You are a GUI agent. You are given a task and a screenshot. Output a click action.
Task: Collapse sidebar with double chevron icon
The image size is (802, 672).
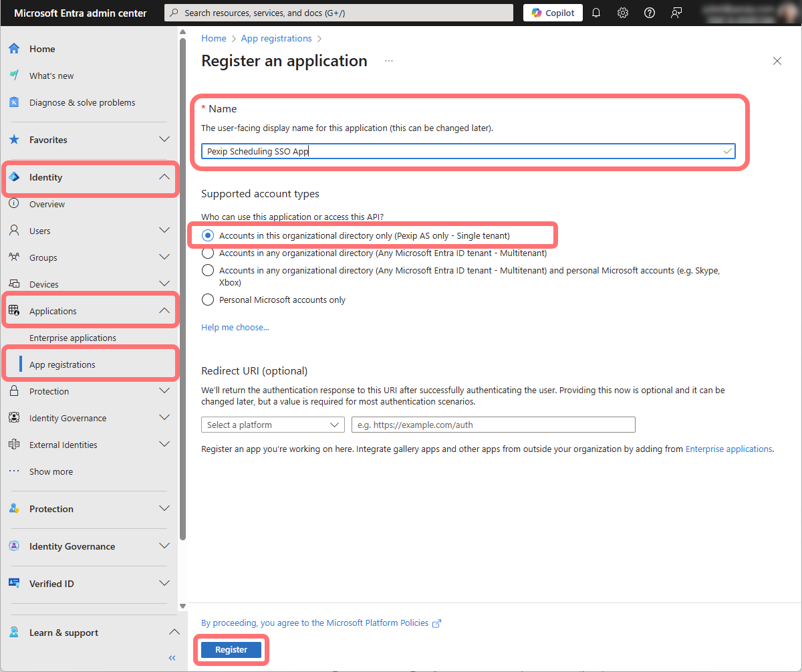(172, 658)
